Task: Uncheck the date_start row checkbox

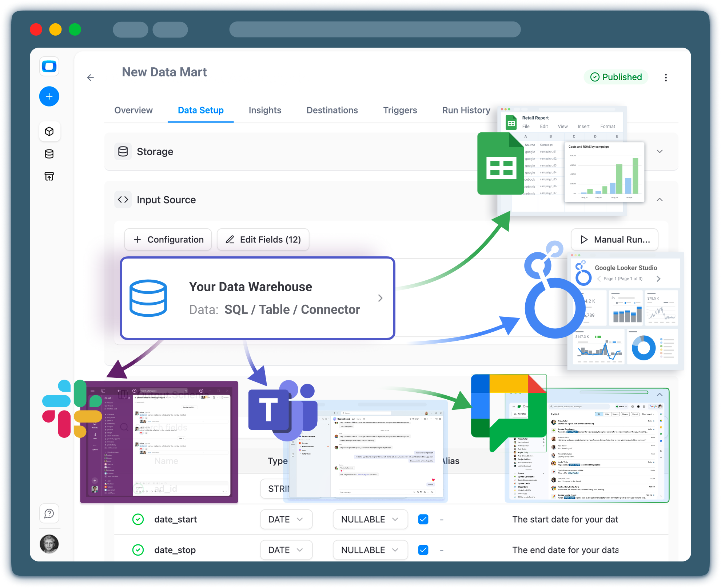Action: [423, 519]
